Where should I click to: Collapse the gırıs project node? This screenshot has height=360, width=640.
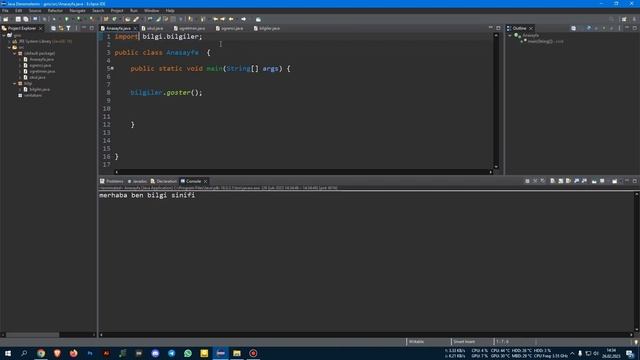tap(4, 36)
